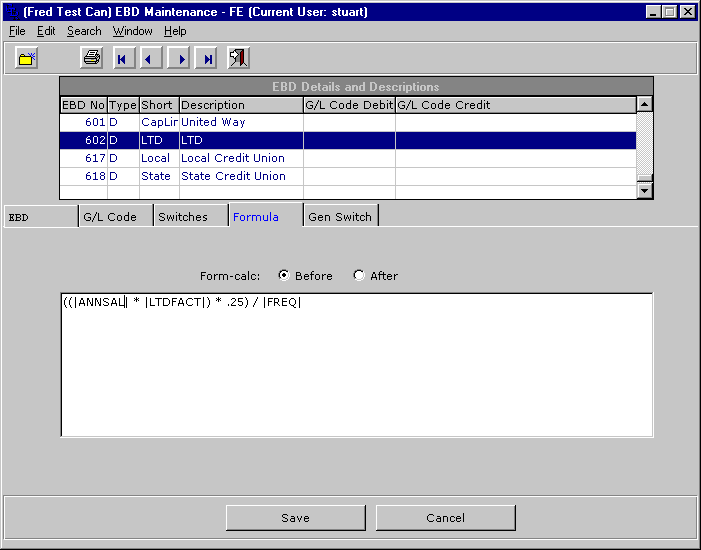Click the Save button

click(296, 518)
